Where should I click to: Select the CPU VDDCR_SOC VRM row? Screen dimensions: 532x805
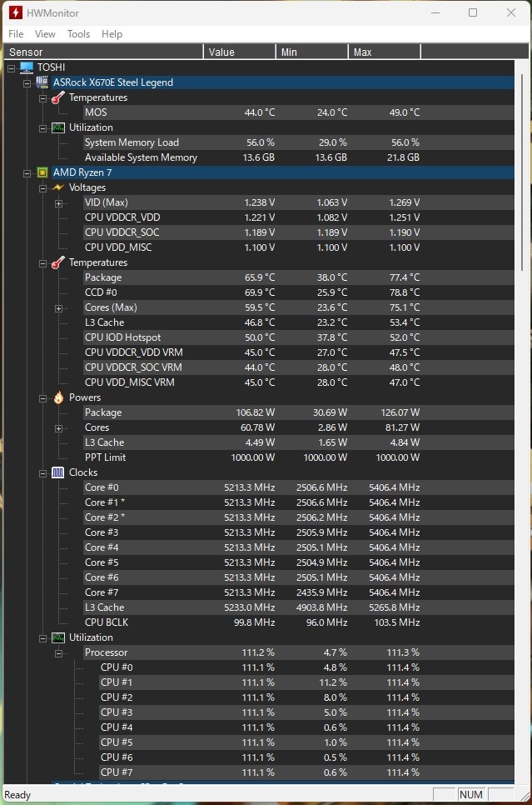click(x=299, y=367)
